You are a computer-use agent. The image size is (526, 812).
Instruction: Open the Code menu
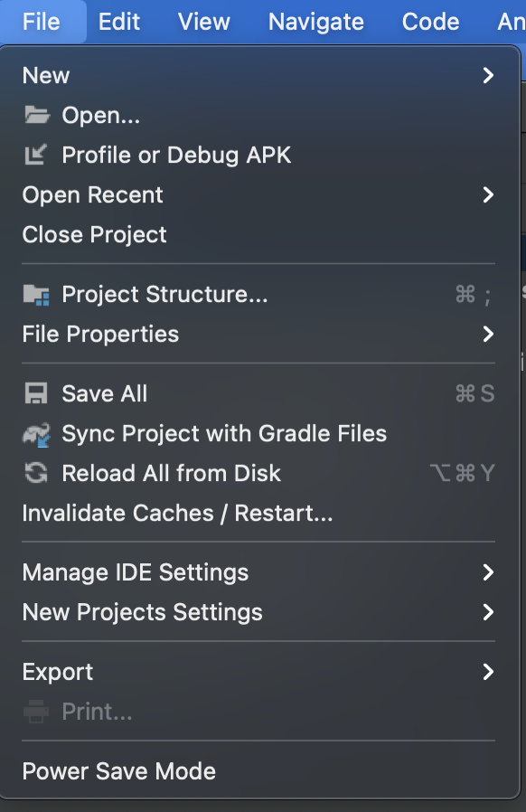pos(431,22)
